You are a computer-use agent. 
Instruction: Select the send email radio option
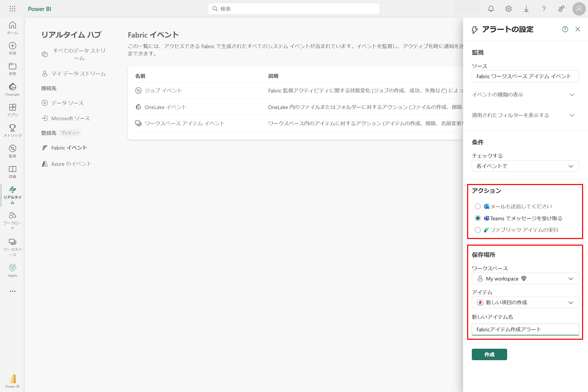click(478, 207)
